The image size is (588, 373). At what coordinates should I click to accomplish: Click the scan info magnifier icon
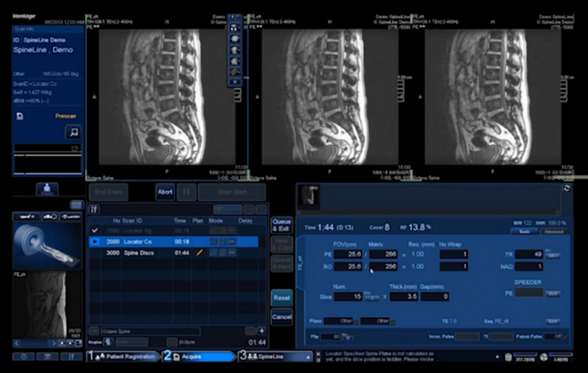coord(73,132)
